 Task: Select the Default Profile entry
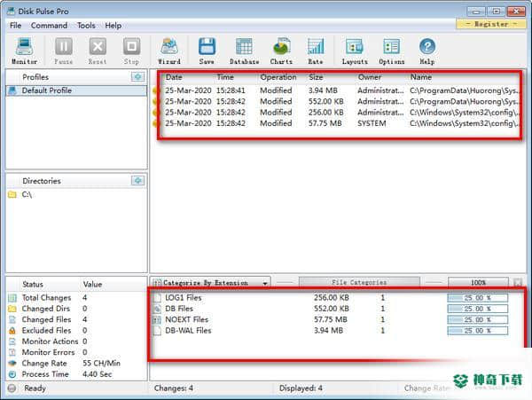[x=76, y=90]
